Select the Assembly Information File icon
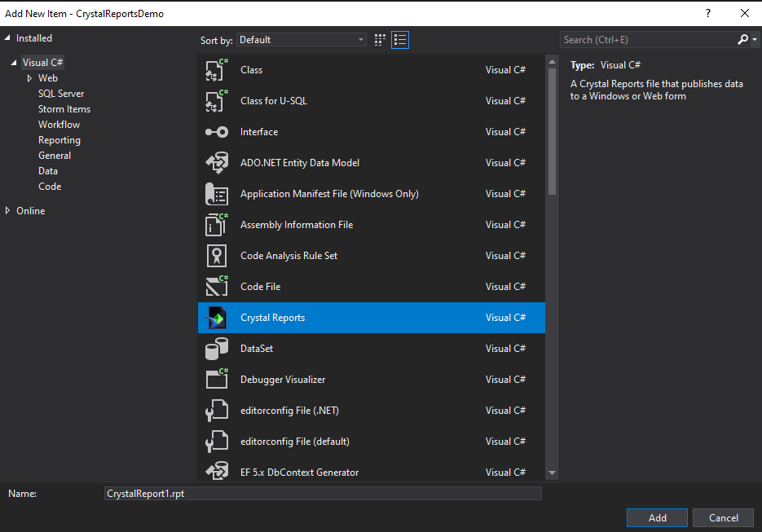 pyautogui.click(x=217, y=225)
